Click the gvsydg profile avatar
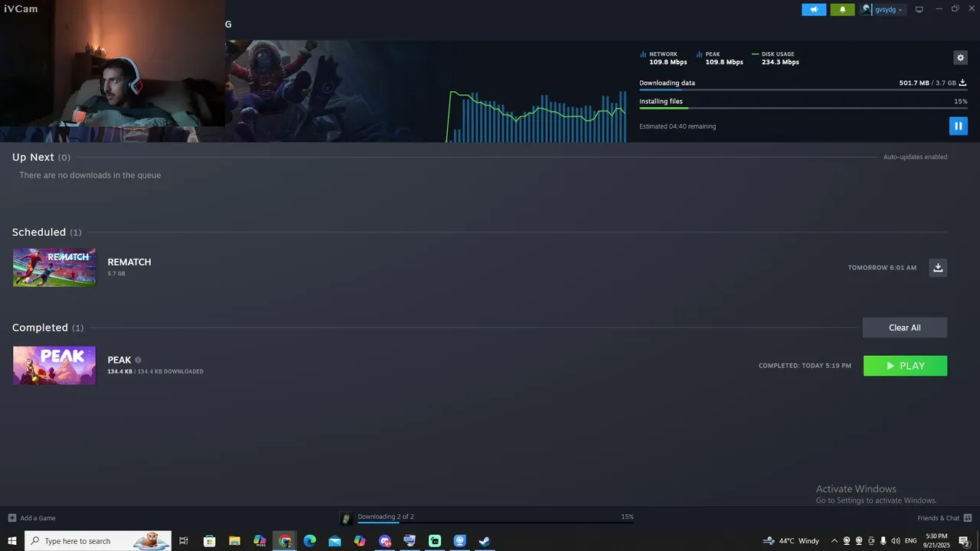The height and width of the screenshot is (551, 980). coord(866,9)
